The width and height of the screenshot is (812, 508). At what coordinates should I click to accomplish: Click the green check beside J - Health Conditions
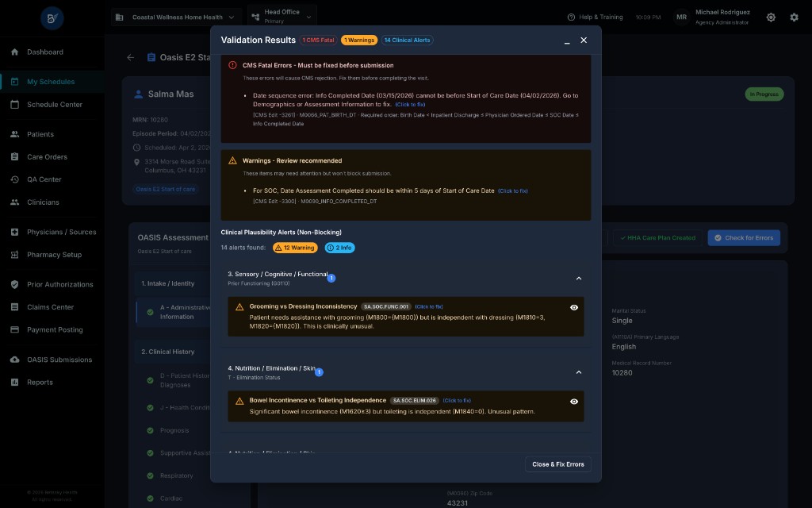click(150, 408)
